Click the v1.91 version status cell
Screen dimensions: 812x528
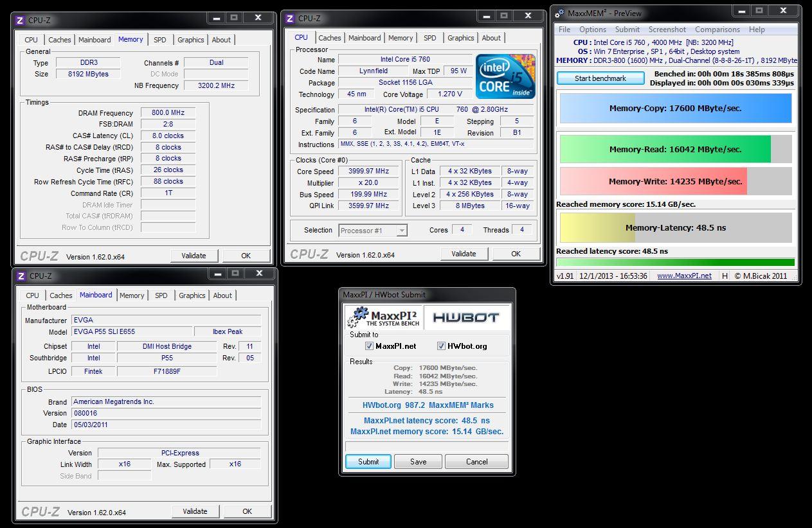click(565, 276)
